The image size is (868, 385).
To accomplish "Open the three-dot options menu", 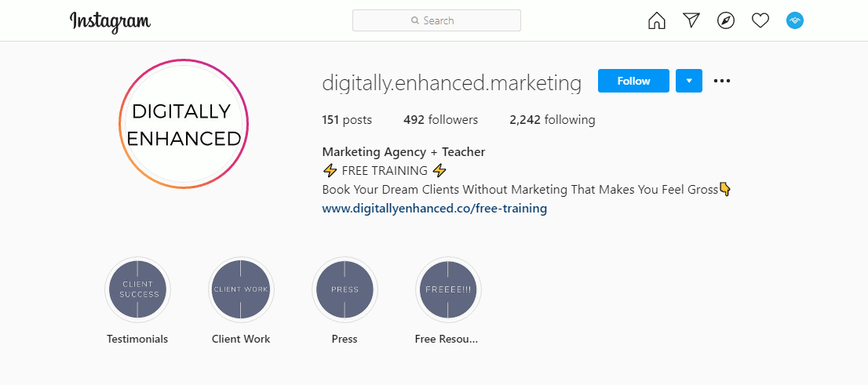I will (722, 81).
